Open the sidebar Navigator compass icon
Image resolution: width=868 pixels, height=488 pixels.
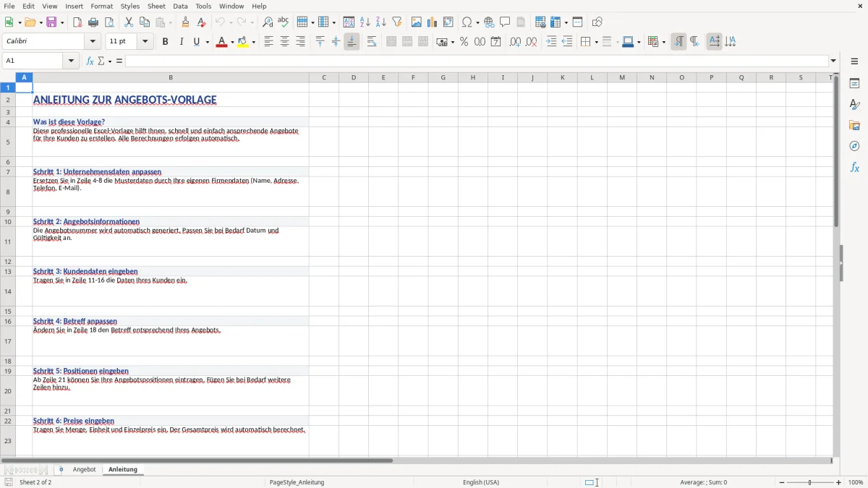[854, 146]
